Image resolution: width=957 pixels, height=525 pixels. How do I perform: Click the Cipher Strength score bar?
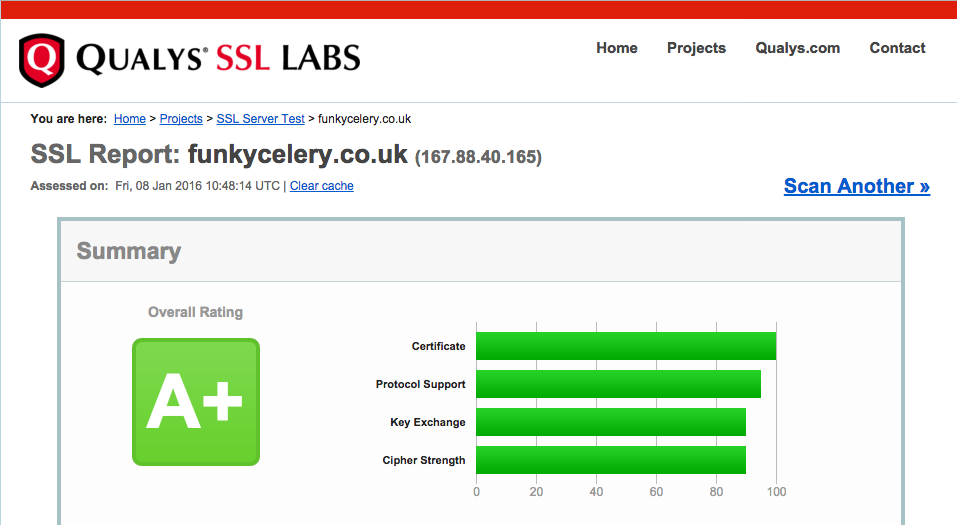coord(611,460)
